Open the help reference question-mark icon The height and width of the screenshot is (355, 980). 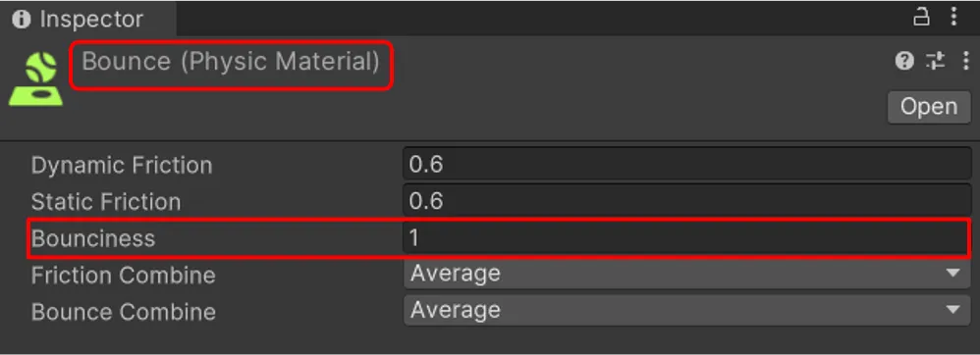point(904,61)
